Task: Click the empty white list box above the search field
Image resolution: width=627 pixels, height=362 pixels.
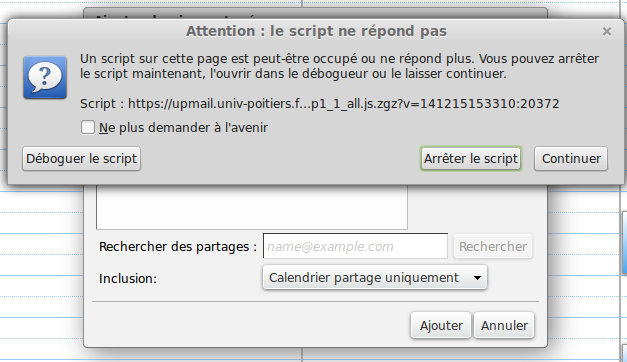Action: pyautogui.click(x=252, y=207)
